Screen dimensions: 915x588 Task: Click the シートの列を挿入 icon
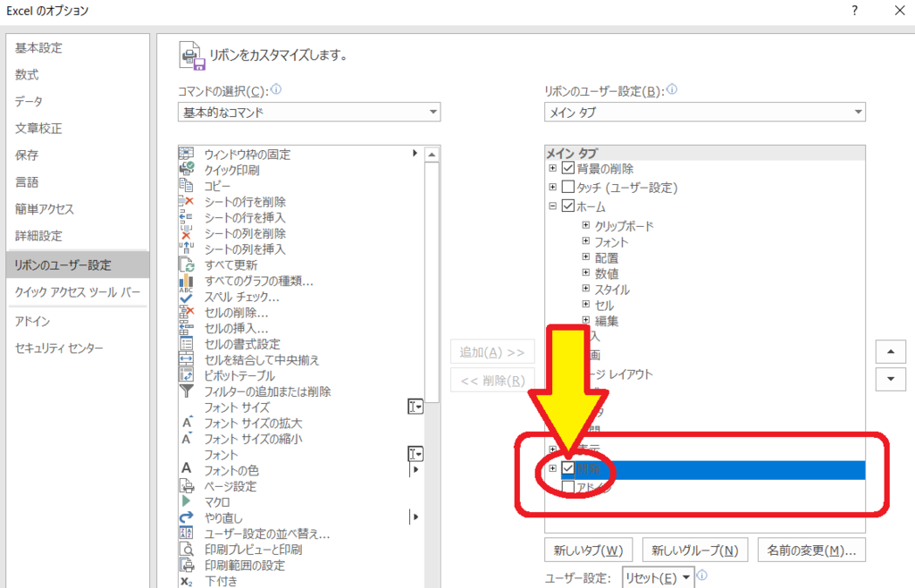point(186,248)
